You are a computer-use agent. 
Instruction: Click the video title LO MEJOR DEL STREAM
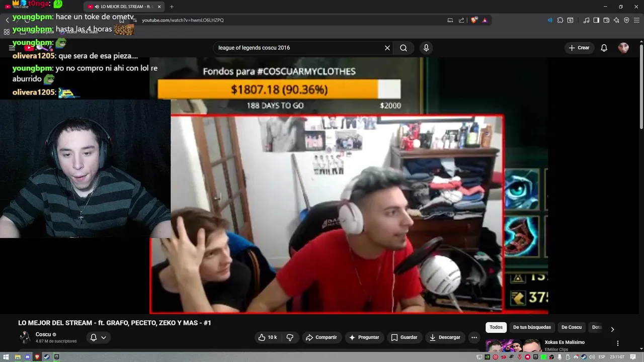click(115, 323)
